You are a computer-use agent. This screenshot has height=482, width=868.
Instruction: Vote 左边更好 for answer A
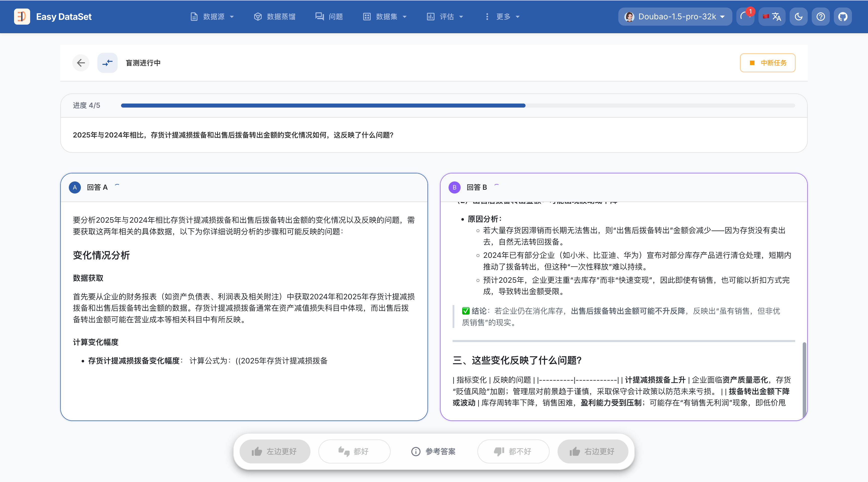[275, 451]
